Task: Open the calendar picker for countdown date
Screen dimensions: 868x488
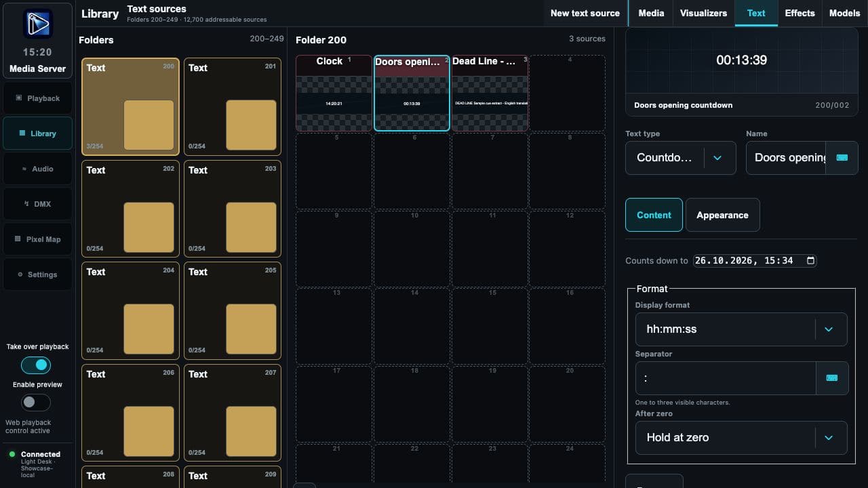Action: (810, 260)
